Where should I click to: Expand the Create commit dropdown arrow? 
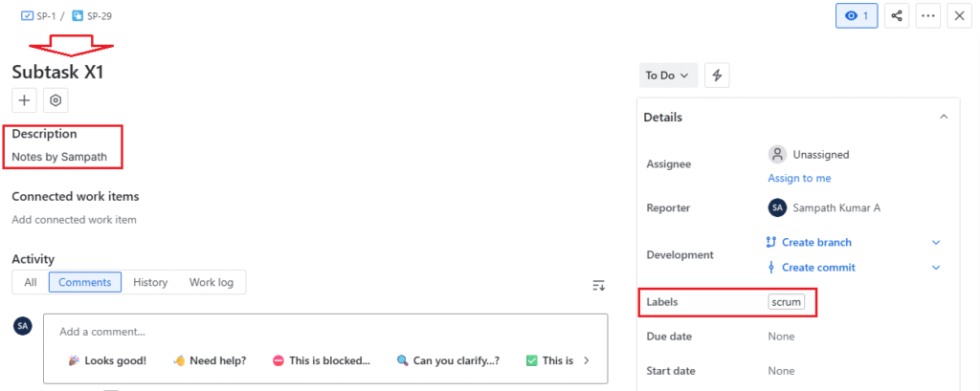point(937,268)
